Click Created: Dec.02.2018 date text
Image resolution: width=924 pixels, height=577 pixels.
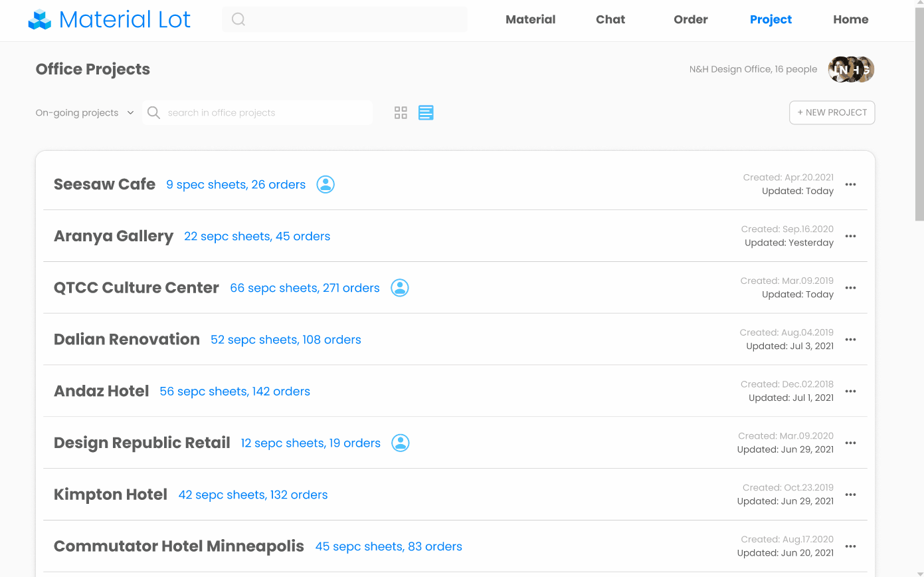787,384
